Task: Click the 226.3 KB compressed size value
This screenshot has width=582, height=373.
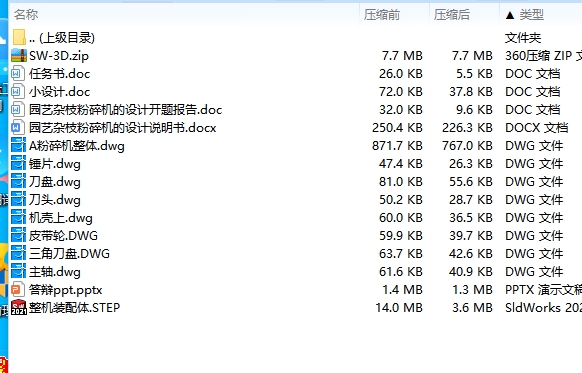Action: (x=467, y=128)
